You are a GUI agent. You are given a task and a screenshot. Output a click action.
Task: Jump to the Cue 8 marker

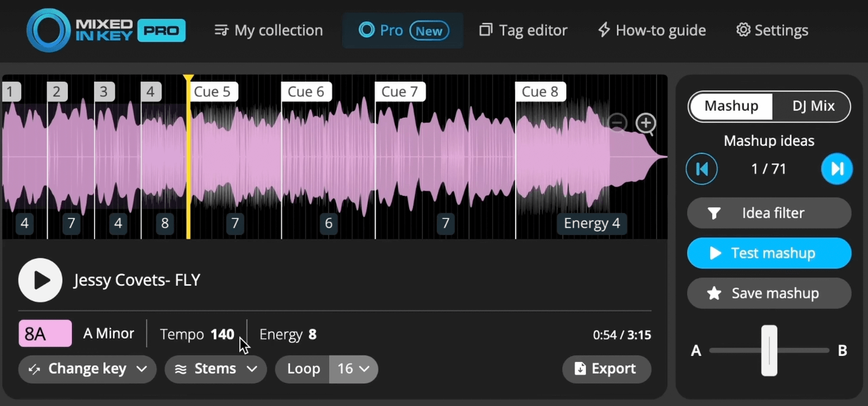[x=541, y=92]
